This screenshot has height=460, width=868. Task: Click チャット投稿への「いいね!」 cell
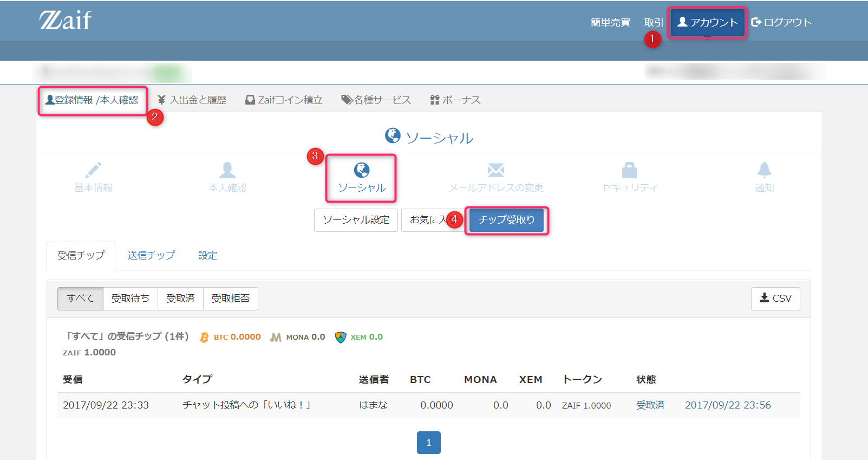[246, 405]
